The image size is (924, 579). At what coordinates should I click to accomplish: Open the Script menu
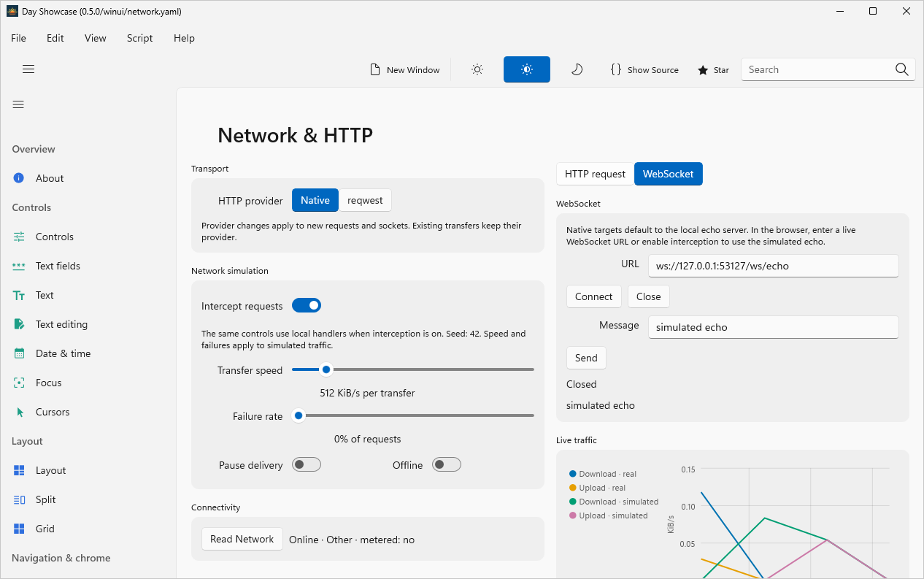(140, 38)
